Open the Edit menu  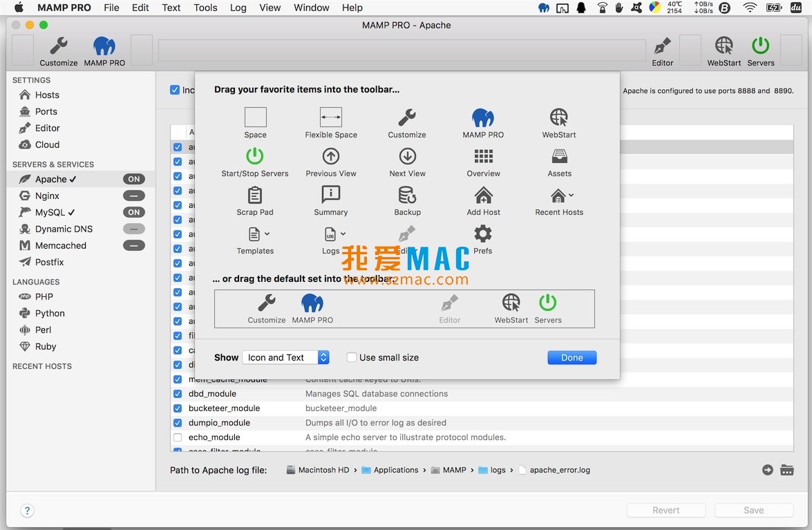coord(140,8)
